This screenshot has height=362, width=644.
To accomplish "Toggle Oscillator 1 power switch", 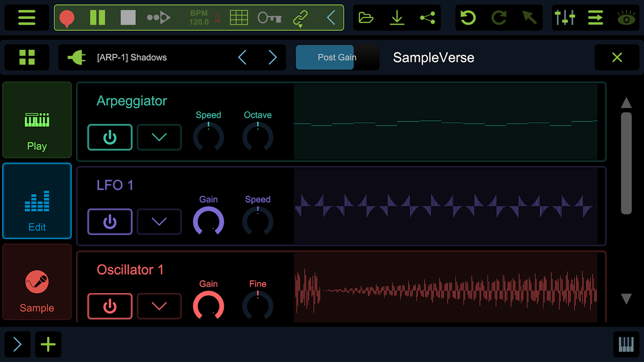I will point(110,306).
